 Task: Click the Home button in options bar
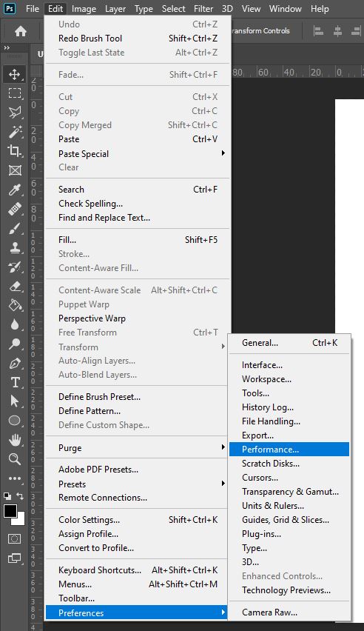21,31
